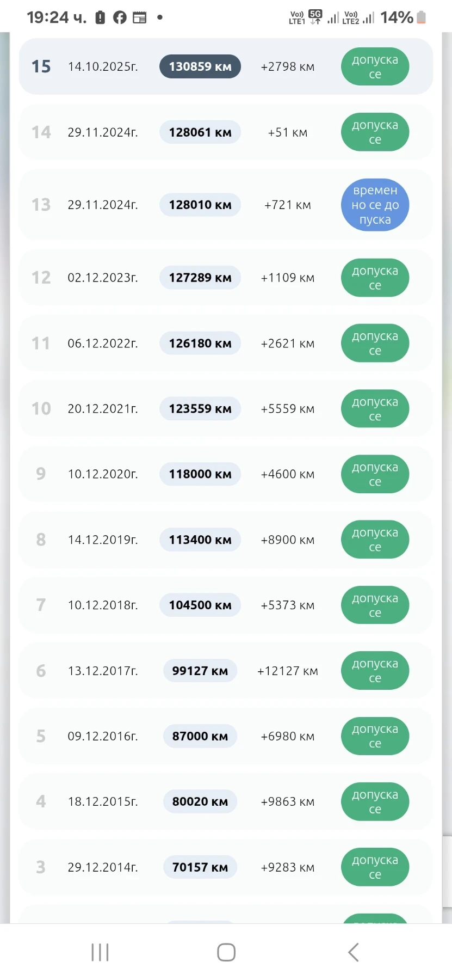Select the 118000 км mileage pill

(x=200, y=474)
